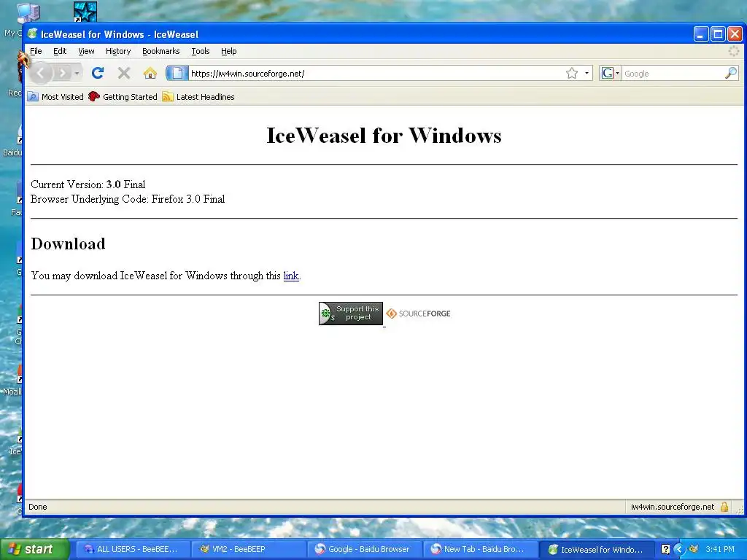Bookmark this page with the star icon
The width and height of the screenshot is (747, 560).
pyautogui.click(x=572, y=73)
